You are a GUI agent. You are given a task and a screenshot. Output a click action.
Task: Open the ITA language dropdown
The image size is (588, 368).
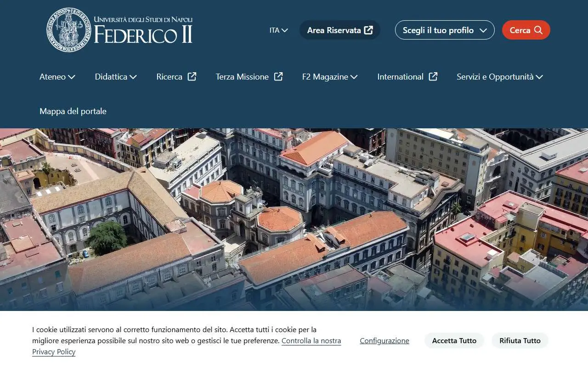click(x=279, y=30)
